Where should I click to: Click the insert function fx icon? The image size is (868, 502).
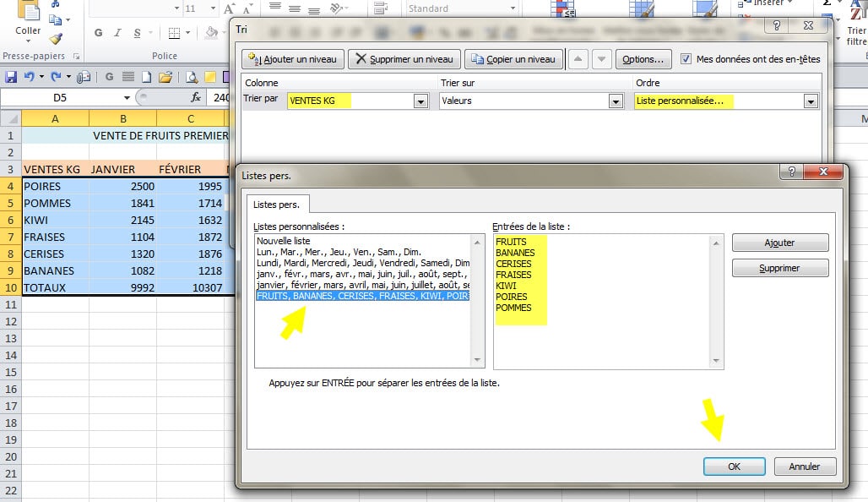(195, 98)
